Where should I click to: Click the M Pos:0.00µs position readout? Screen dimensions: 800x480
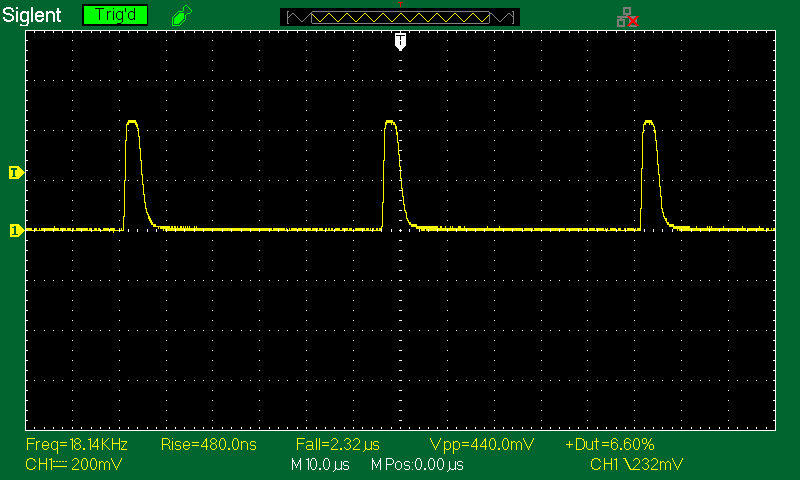tap(417, 464)
